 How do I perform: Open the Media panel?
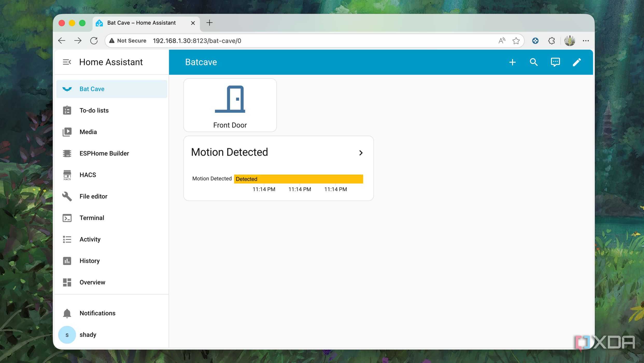coord(112,132)
